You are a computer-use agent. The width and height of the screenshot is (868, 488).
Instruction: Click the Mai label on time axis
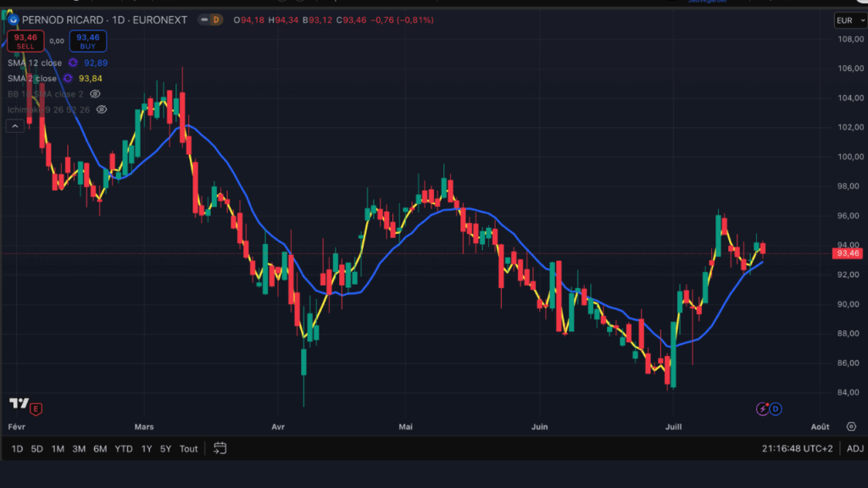(406, 427)
